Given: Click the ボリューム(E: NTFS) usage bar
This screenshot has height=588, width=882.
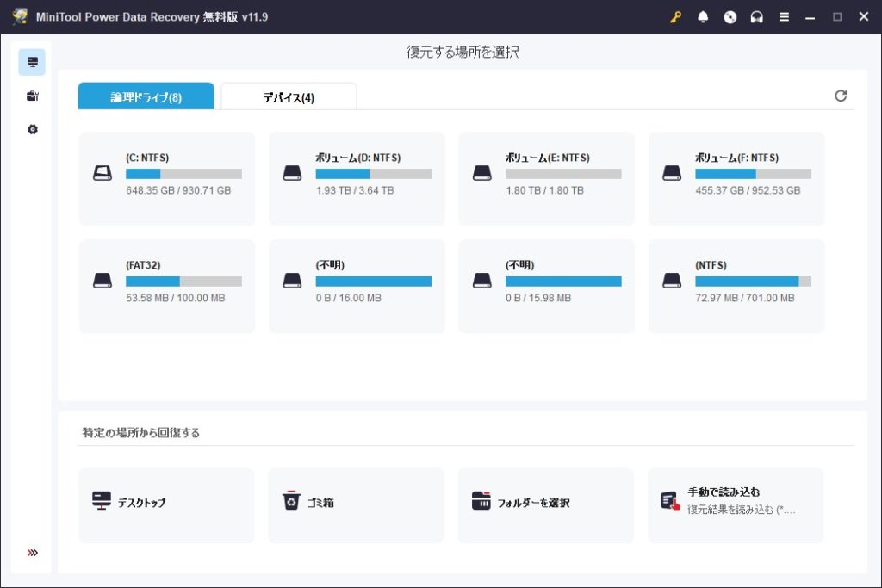Looking at the screenshot, I should point(563,174).
